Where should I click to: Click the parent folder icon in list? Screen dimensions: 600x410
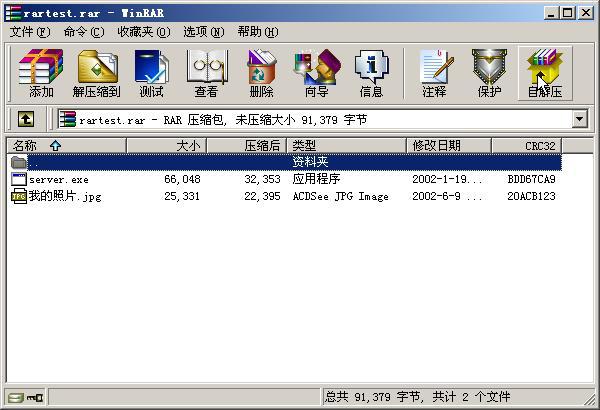pyautogui.click(x=19, y=162)
